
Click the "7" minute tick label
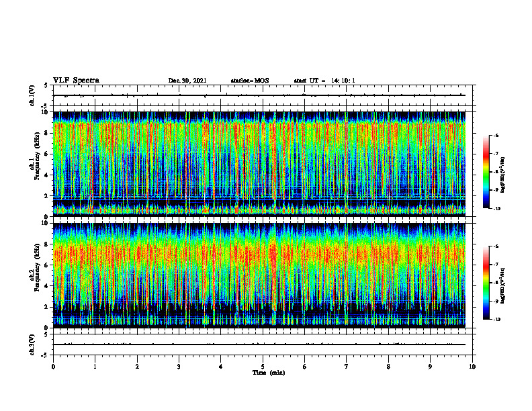coord(347,367)
